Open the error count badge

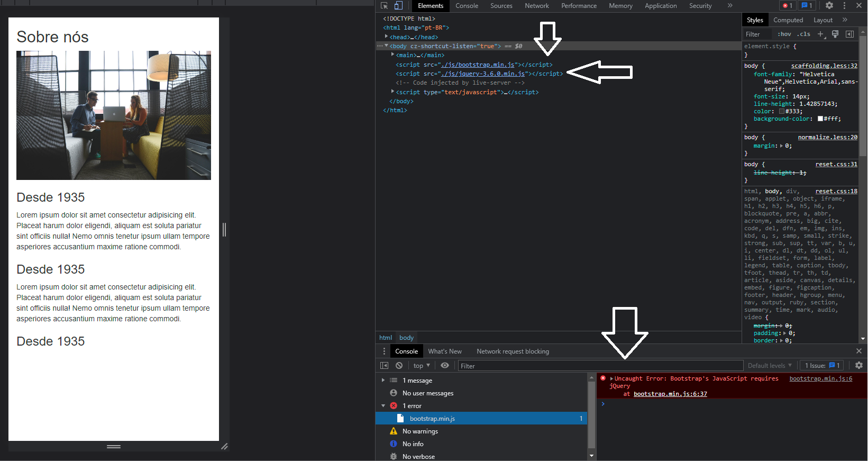point(788,6)
